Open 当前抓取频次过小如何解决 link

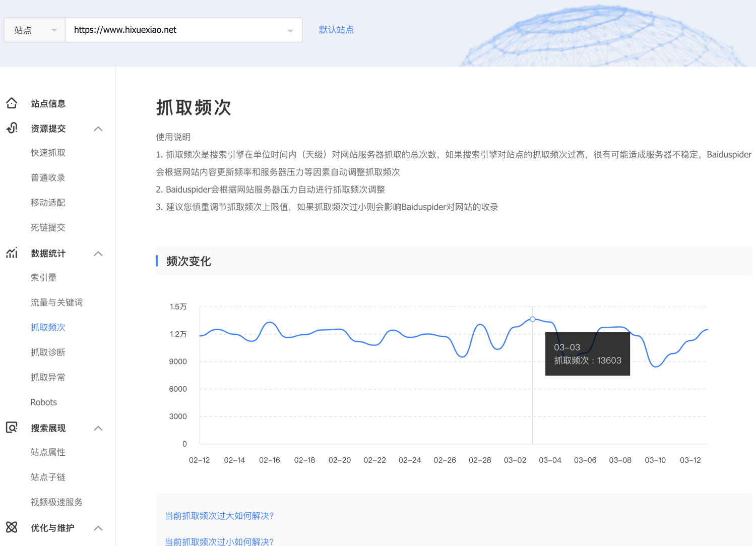click(219, 541)
